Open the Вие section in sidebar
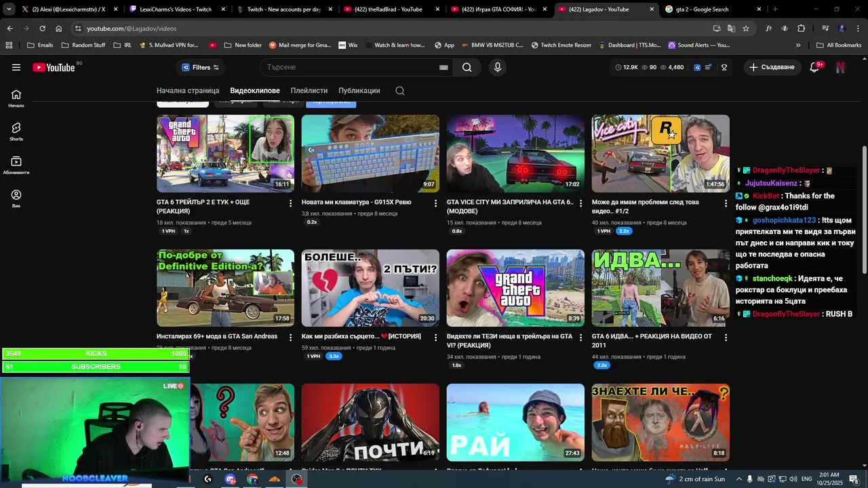 16,198
